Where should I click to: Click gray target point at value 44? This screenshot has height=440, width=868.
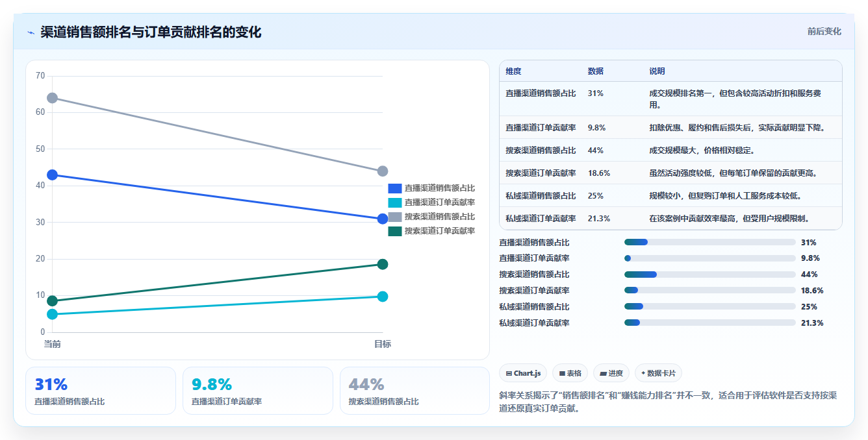pos(383,171)
